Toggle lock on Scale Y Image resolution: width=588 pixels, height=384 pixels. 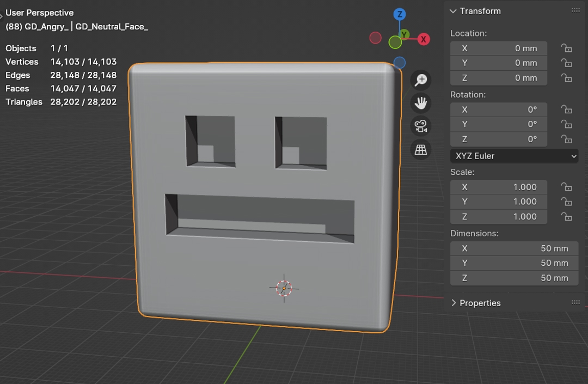tap(566, 202)
